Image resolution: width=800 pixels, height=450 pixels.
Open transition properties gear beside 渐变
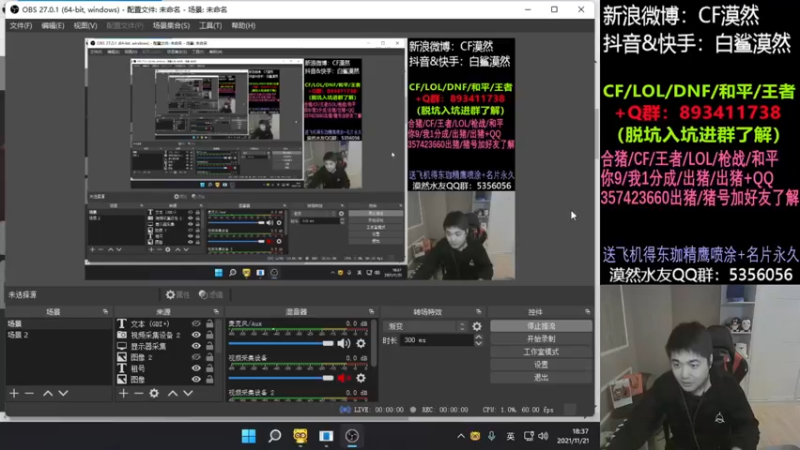[477, 326]
